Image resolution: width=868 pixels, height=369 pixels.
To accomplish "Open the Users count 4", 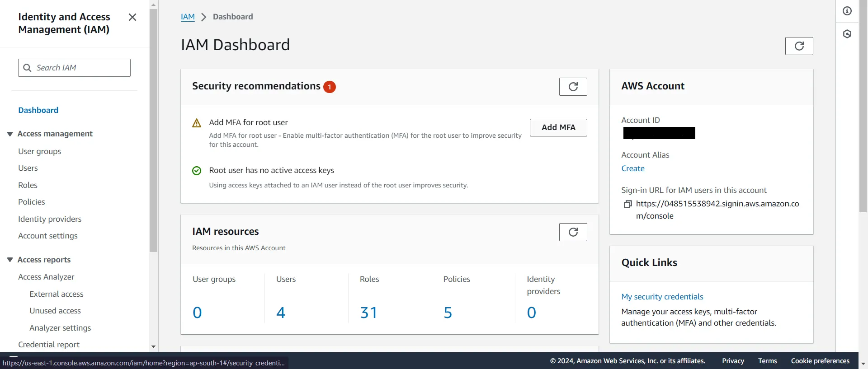I will tap(281, 313).
